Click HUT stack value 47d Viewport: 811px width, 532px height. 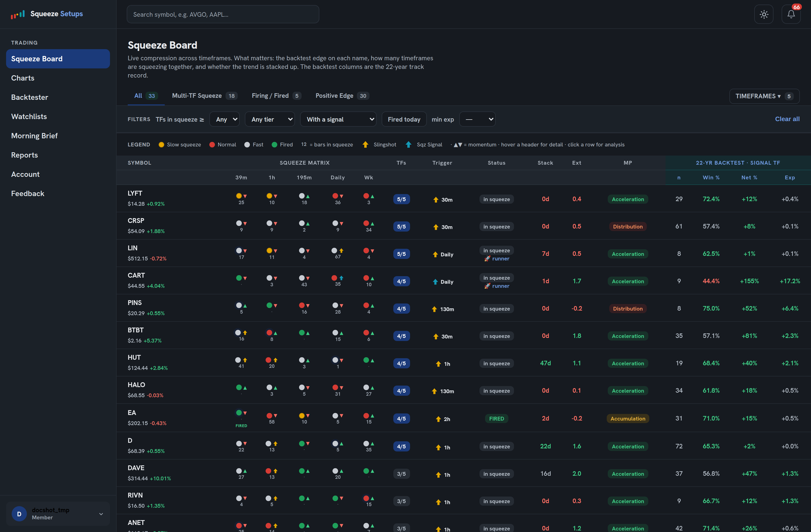545,363
